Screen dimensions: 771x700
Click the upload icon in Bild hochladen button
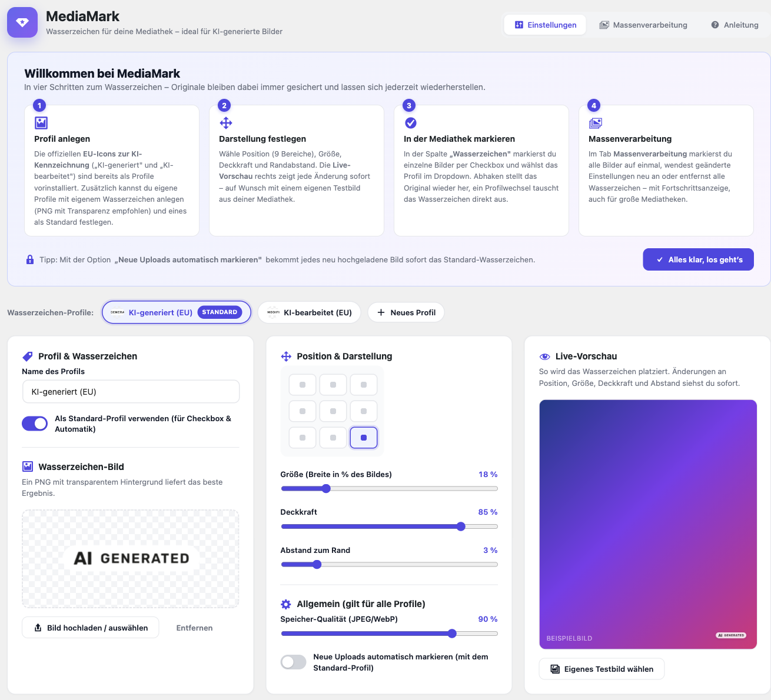(38, 628)
